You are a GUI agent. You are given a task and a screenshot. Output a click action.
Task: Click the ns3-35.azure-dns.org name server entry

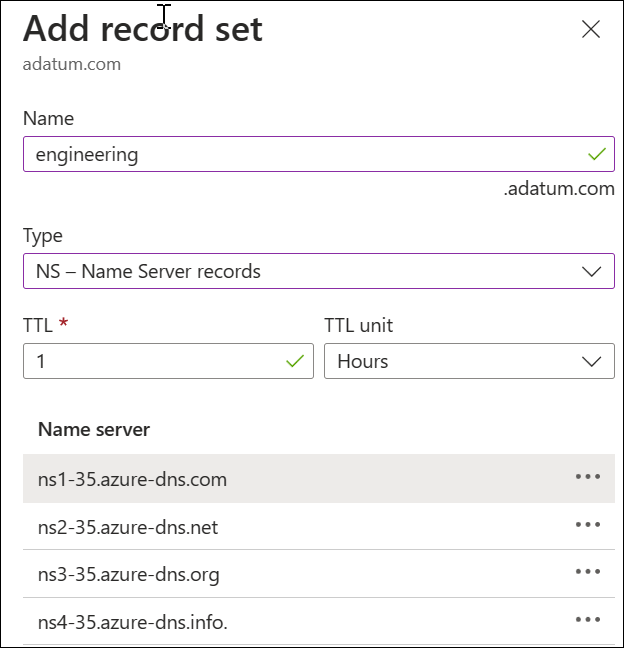128,575
